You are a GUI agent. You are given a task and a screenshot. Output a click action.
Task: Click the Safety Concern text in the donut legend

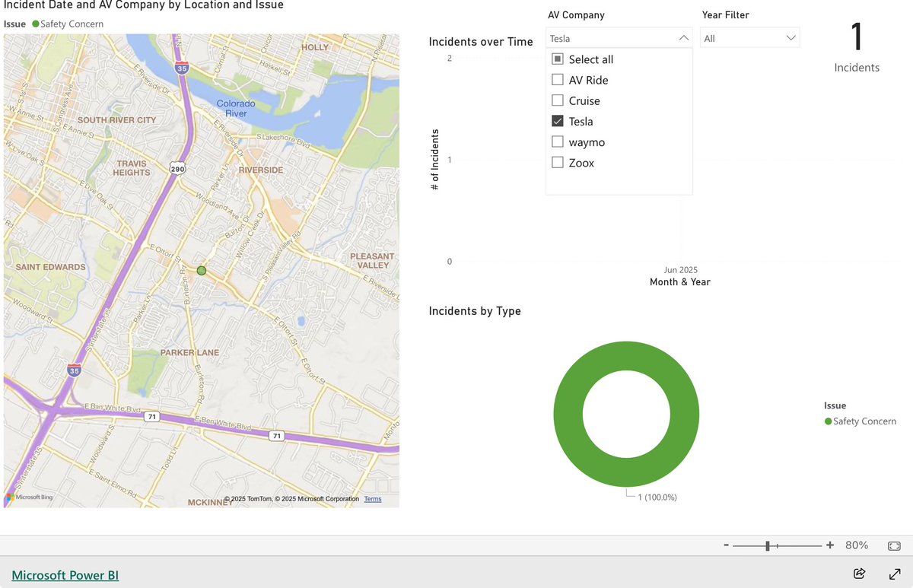pyautogui.click(x=864, y=421)
